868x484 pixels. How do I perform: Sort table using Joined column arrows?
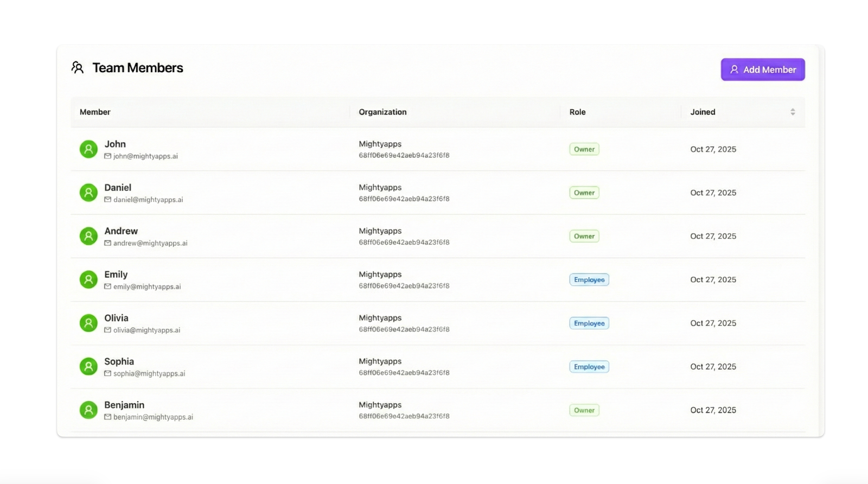click(793, 112)
